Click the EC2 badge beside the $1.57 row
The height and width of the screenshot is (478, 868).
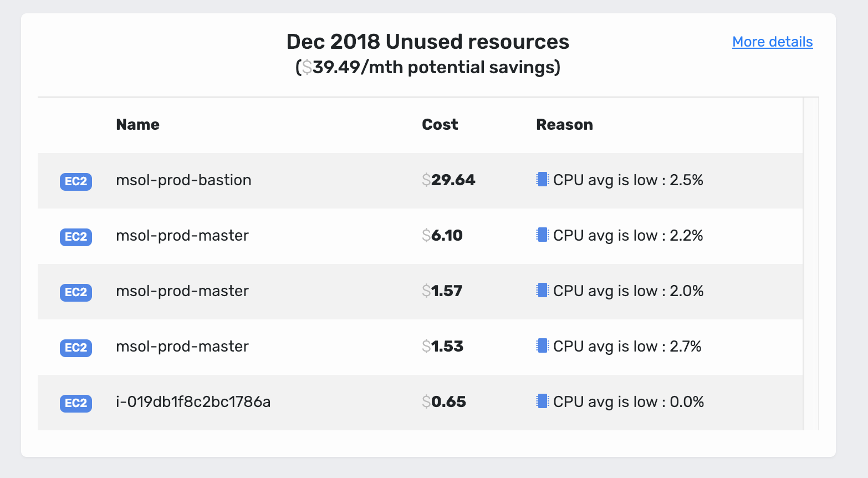(x=76, y=292)
